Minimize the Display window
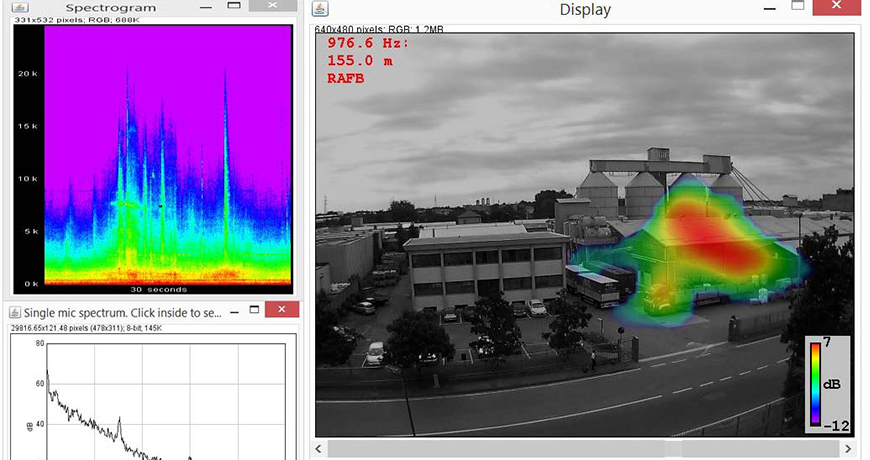Image resolution: width=870 pixels, height=460 pixels. (770, 9)
